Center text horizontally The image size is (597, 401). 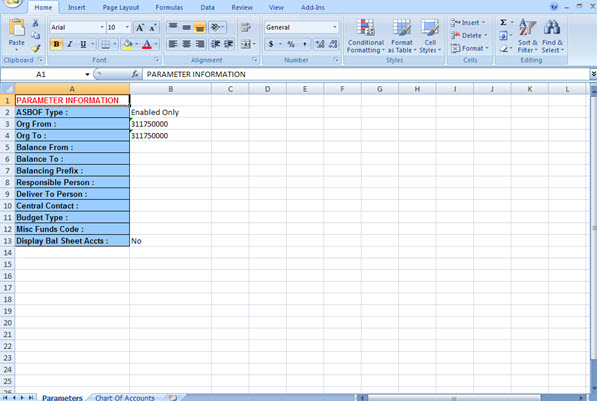tap(186, 44)
